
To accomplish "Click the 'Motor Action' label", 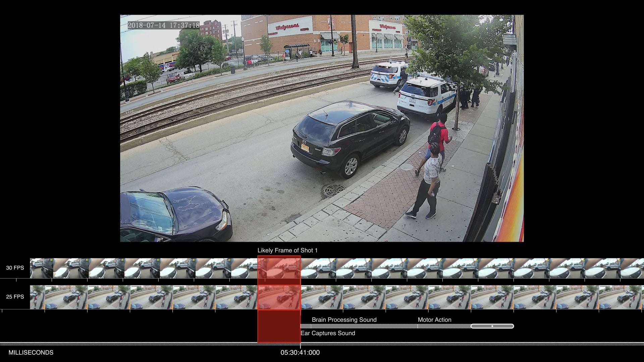I will click(x=434, y=320).
